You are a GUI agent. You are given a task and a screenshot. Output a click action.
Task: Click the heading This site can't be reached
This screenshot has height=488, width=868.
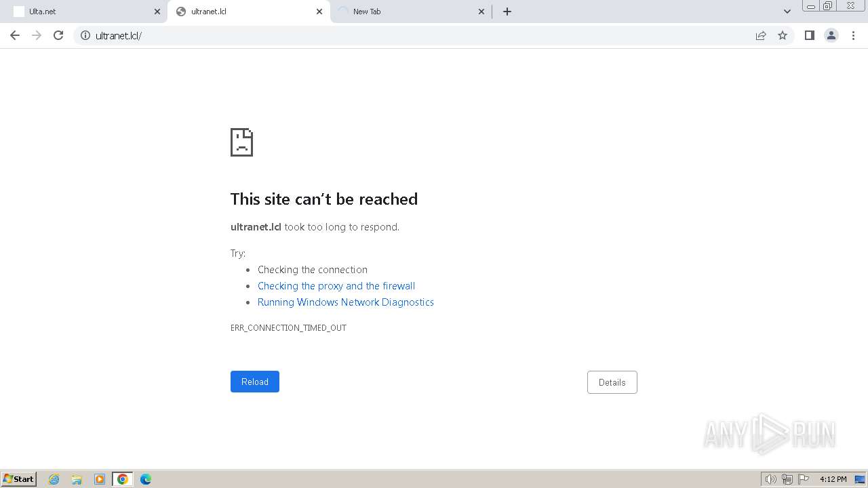coord(324,199)
